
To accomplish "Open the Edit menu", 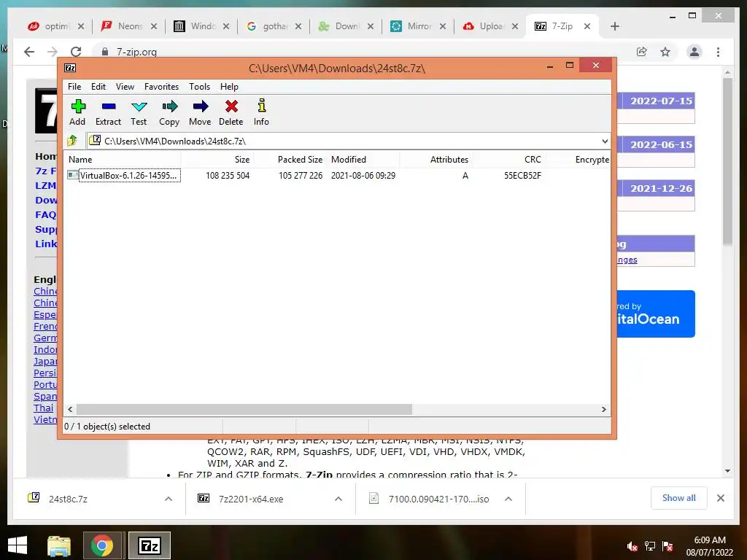I will click(x=98, y=87).
